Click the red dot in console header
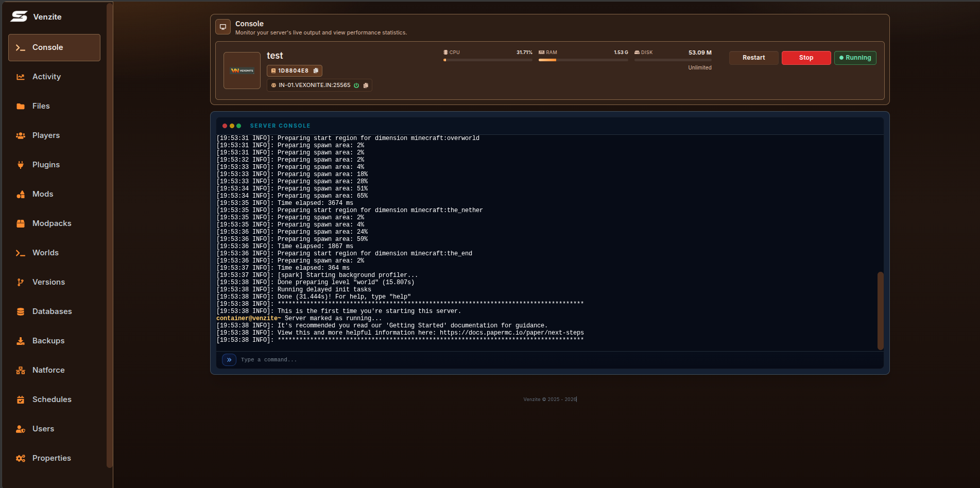The width and height of the screenshot is (980, 488). (225, 126)
